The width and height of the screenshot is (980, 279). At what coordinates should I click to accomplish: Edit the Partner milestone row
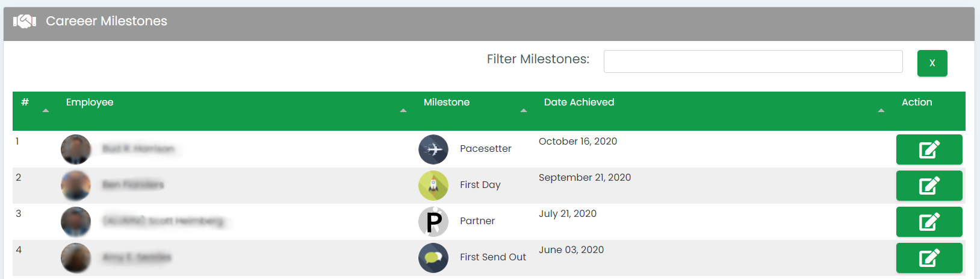coord(929,222)
